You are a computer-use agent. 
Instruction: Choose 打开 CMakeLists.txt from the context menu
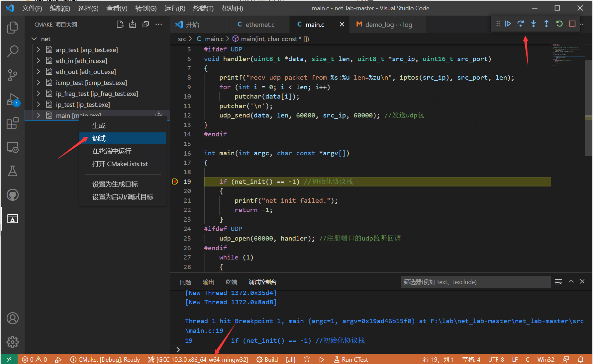click(x=123, y=164)
